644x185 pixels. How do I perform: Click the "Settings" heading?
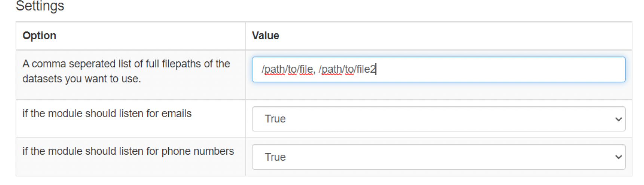coord(40,6)
